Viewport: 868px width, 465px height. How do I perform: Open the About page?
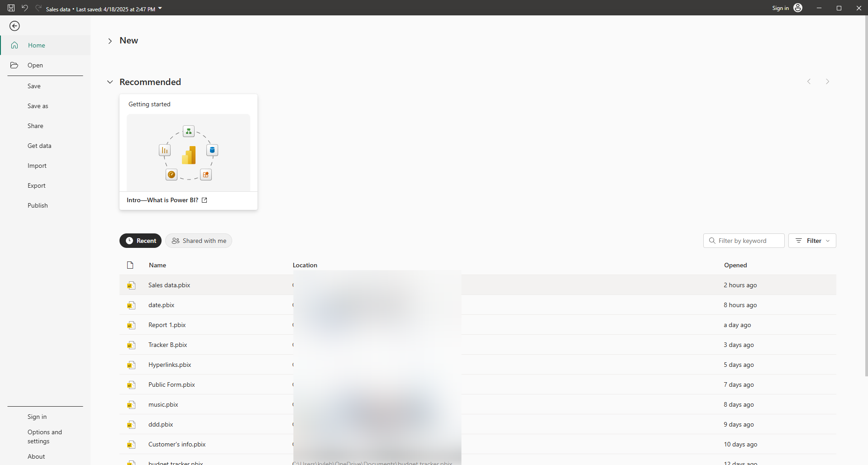point(36,456)
